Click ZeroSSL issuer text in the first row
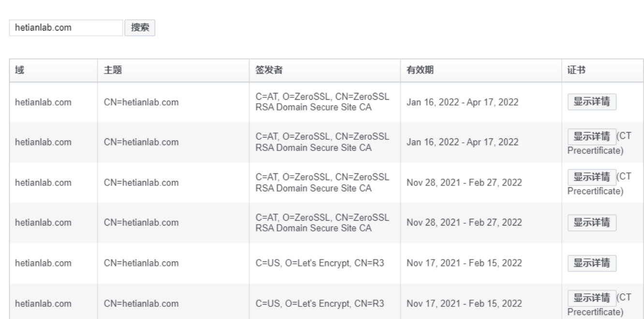The image size is (644, 319). (322, 102)
